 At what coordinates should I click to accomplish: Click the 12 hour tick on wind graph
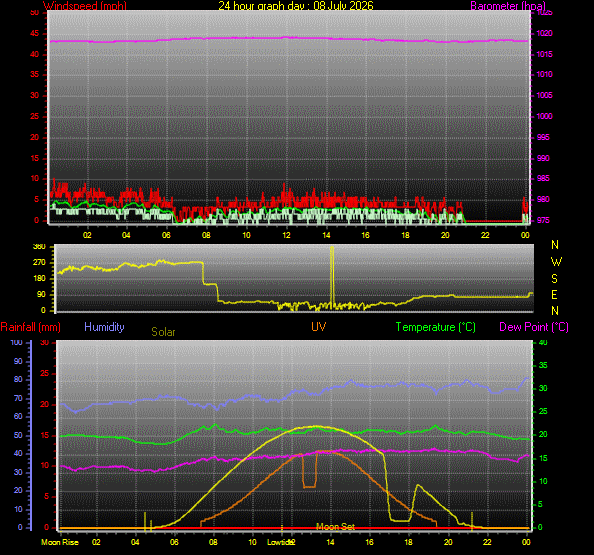pos(286,235)
